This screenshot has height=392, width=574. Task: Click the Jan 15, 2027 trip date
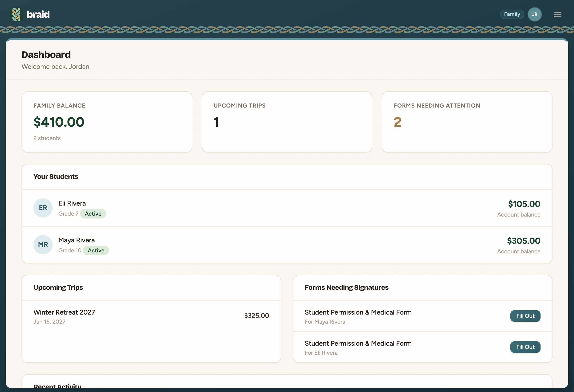click(x=50, y=322)
